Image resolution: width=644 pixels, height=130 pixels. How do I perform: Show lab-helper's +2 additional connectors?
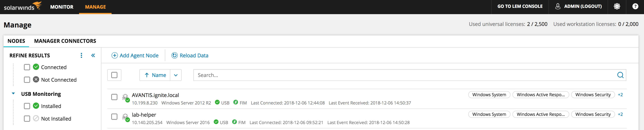click(x=621, y=114)
